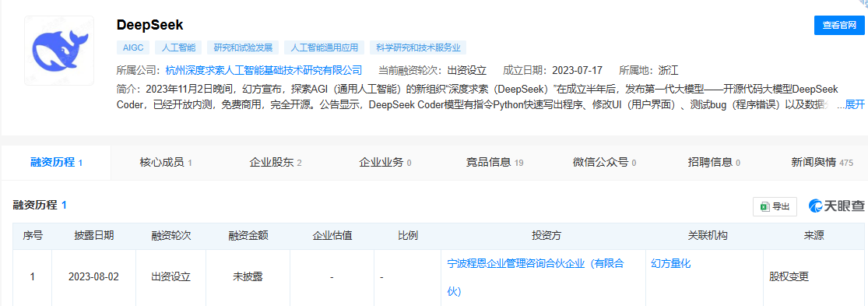This screenshot has height=306, width=868.
Task: Click the 融资历程 1 section heading
Action: coord(40,205)
